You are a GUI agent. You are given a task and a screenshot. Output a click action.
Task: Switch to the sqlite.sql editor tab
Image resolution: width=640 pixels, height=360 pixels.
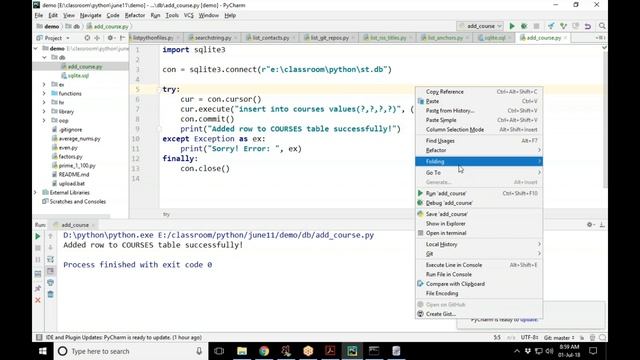494,38
